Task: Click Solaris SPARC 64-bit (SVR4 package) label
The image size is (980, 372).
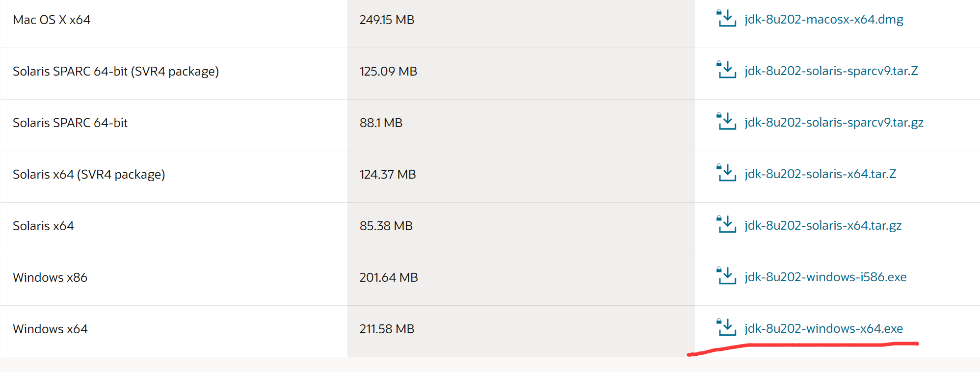Action: 116,72
